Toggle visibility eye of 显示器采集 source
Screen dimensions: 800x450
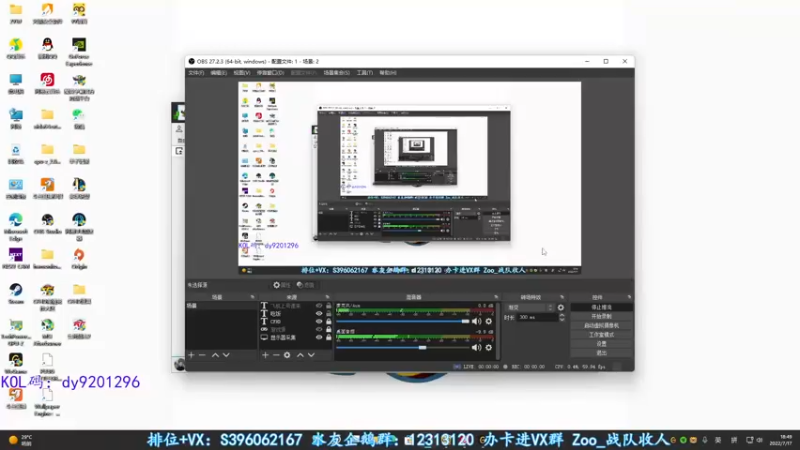pos(319,338)
